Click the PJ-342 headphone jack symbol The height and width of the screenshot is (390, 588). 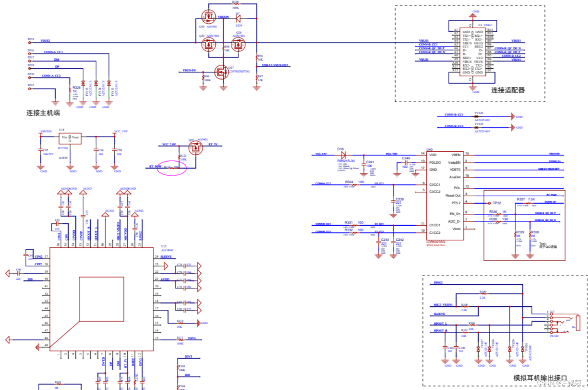[565, 323]
